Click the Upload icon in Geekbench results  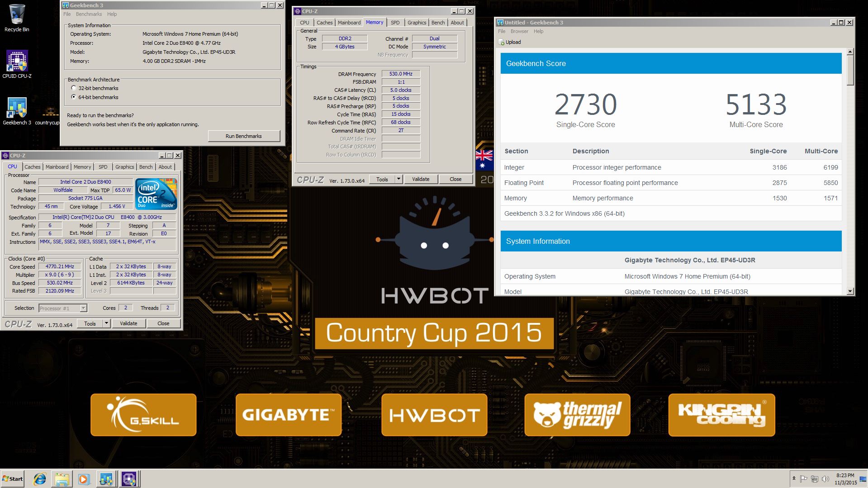point(501,42)
